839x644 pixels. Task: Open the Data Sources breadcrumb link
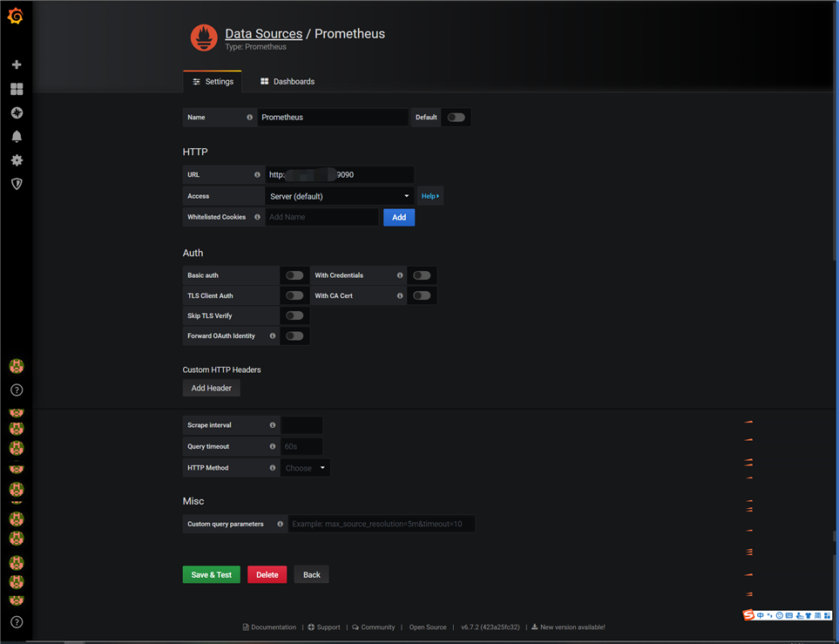264,33
